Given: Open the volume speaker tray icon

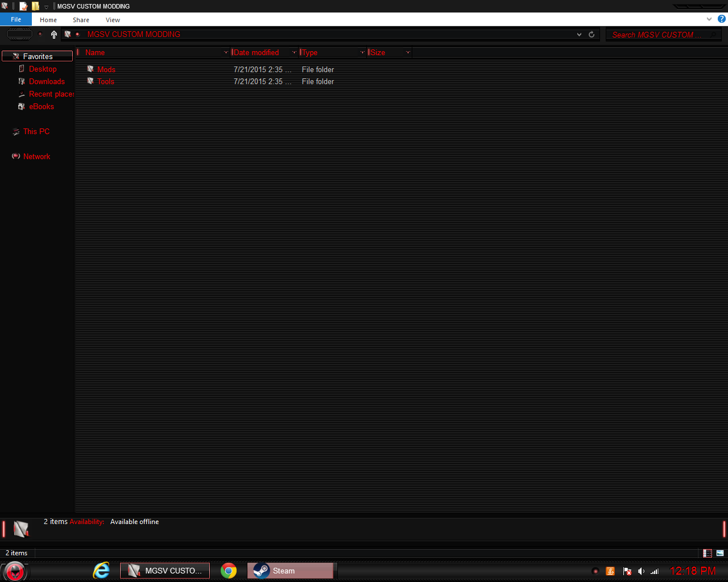Looking at the screenshot, I should 641,571.
